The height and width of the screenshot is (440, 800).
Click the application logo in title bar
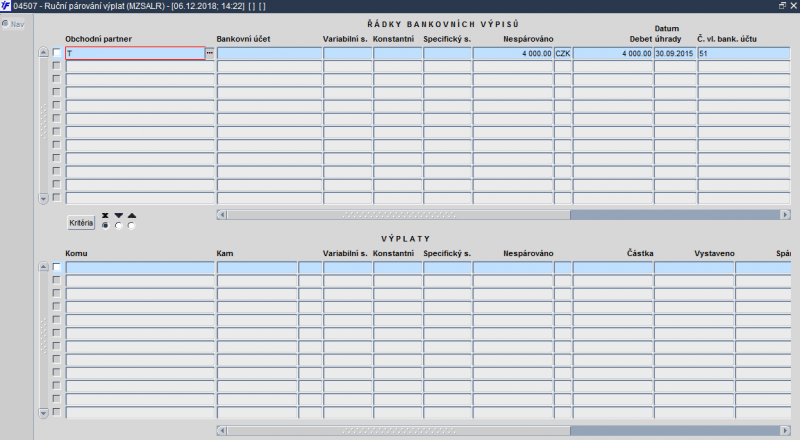click(x=6, y=6)
